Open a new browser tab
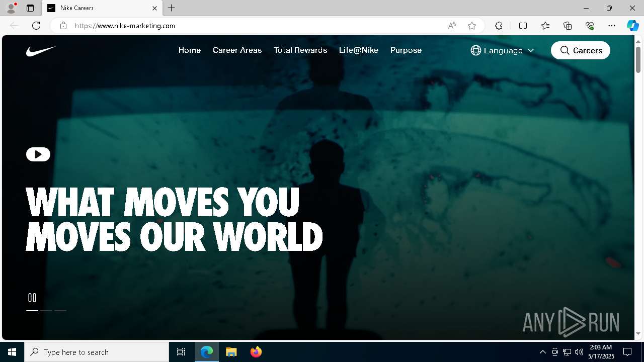Viewport: 644px width, 362px height. (x=172, y=8)
